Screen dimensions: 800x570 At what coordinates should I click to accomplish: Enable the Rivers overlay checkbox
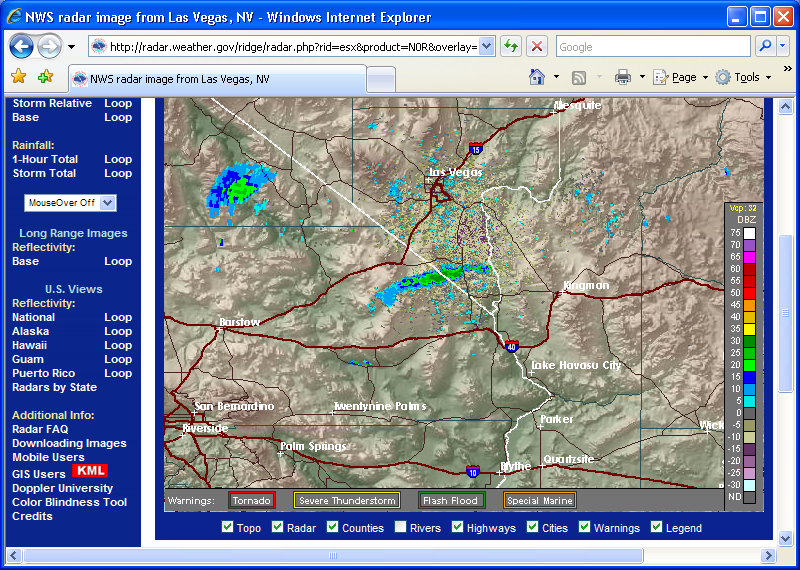click(x=401, y=527)
